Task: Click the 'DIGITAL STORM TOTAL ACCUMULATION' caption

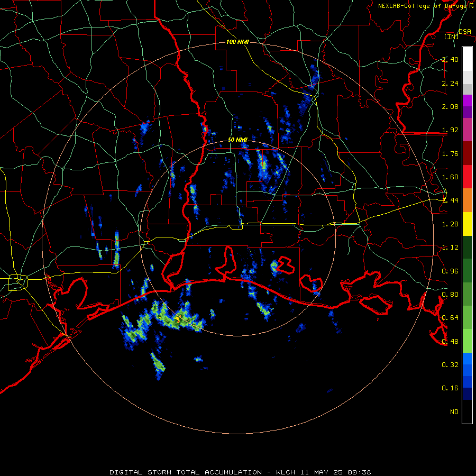Action: coord(186,472)
